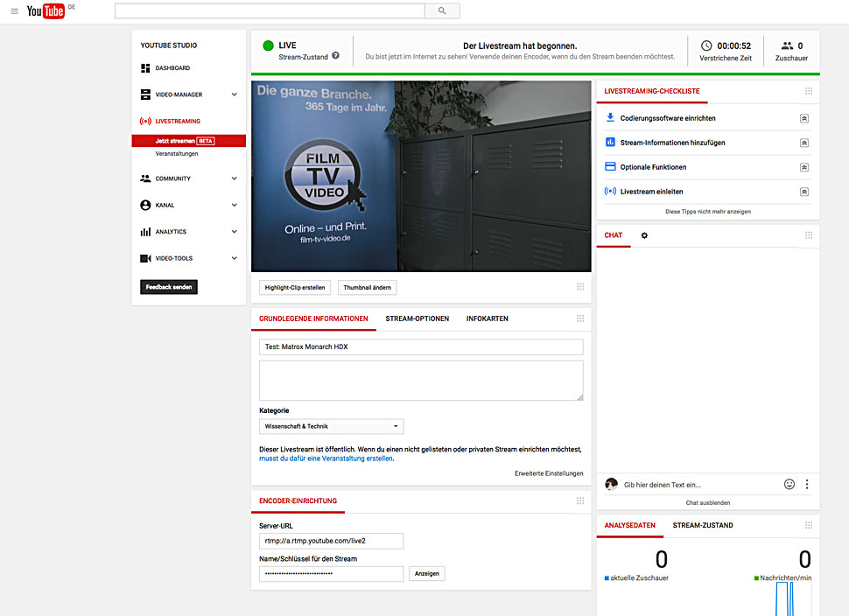Click Stream-Informationen chart icon
This screenshot has width=849, height=616.
pyautogui.click(x=610, y=142)
